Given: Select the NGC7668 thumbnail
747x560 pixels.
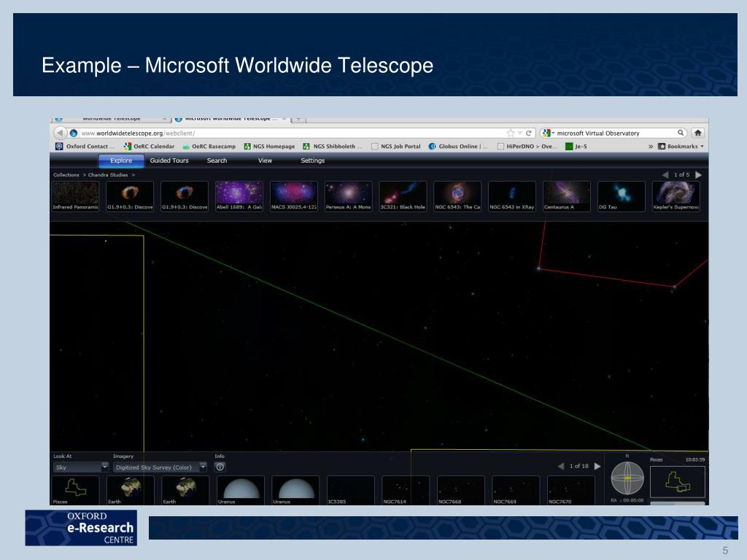Looking at the screenshot, I should [x=461, y=490].
